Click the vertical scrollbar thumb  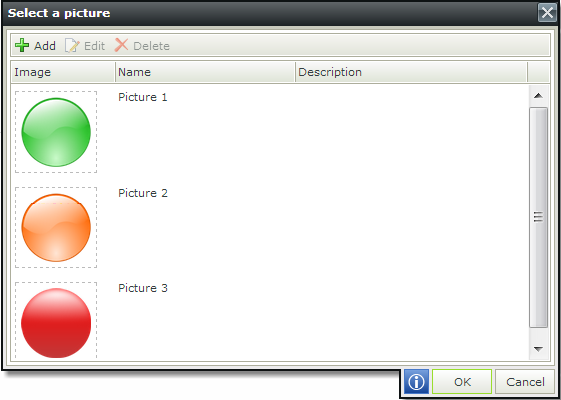[x=538, y=217]
